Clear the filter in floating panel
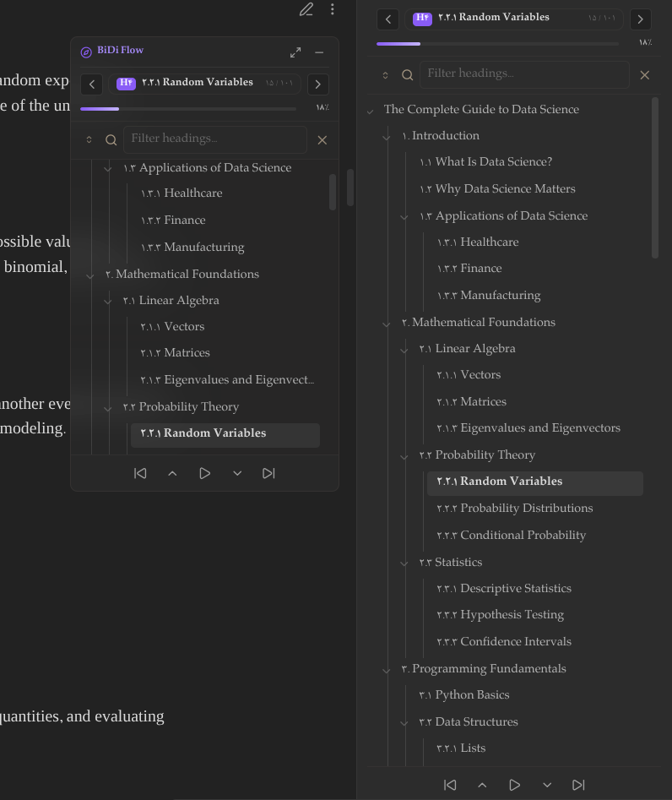 coord(322,139)
